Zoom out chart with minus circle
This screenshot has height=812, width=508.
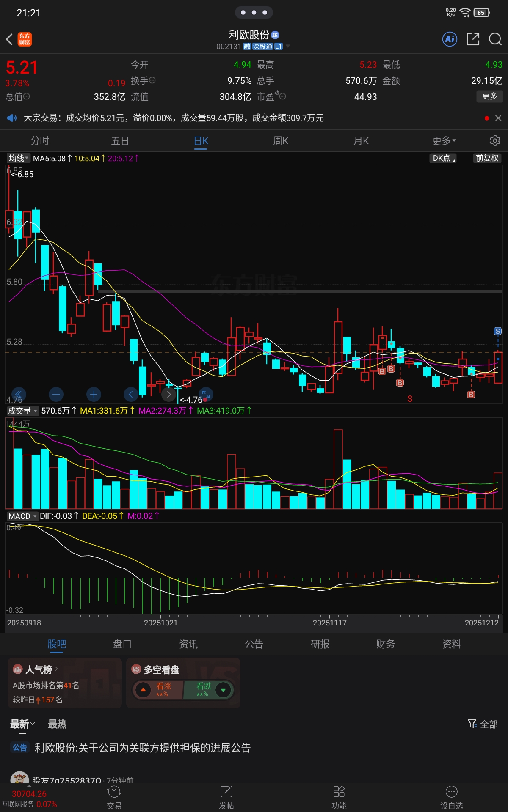click(56, 395)
